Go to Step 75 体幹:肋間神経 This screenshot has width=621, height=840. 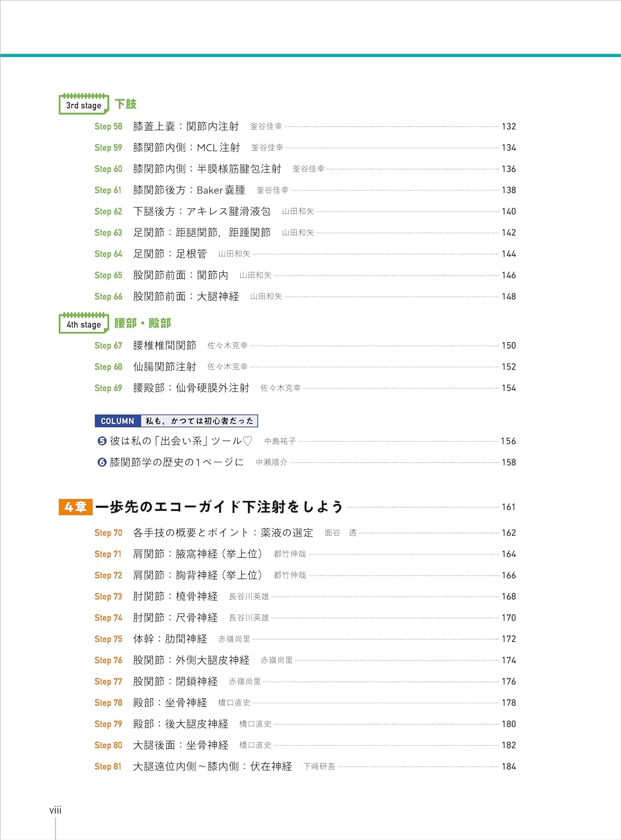[170, 639]
